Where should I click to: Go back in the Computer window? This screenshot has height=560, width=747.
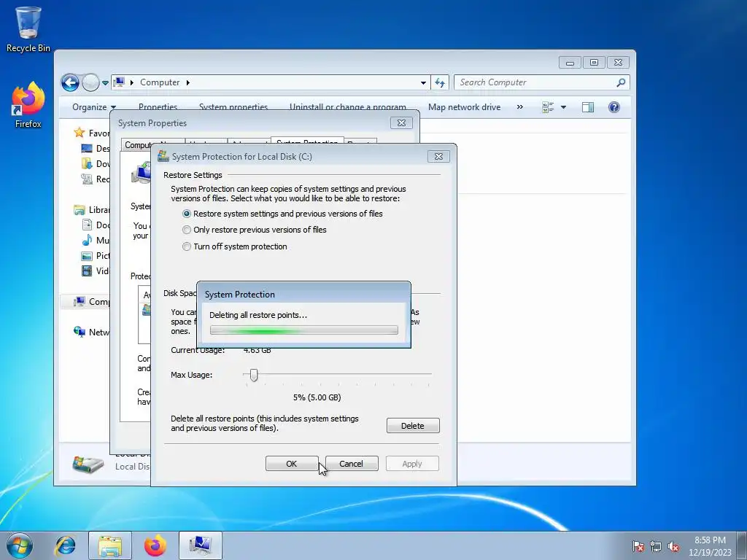click(x=70, y=82)
